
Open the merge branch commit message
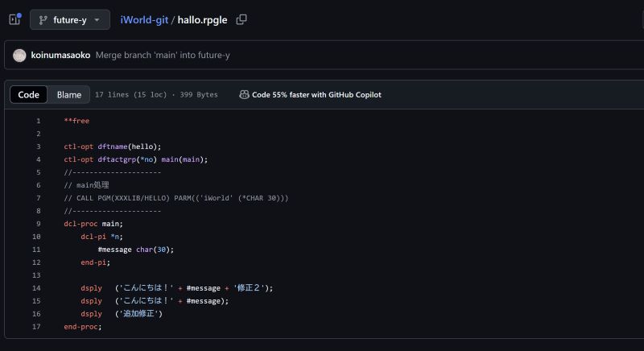163,55
